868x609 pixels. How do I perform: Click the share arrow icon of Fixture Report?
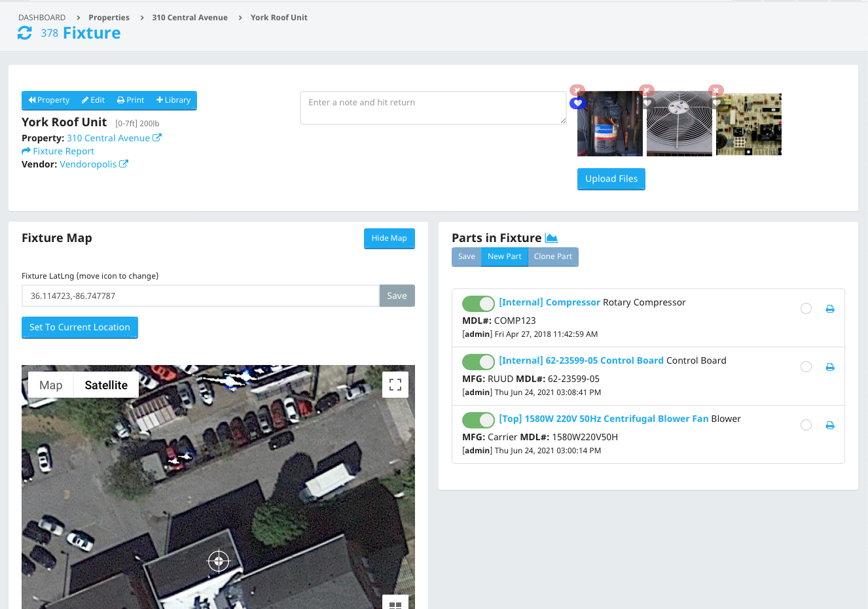[26, 151]
